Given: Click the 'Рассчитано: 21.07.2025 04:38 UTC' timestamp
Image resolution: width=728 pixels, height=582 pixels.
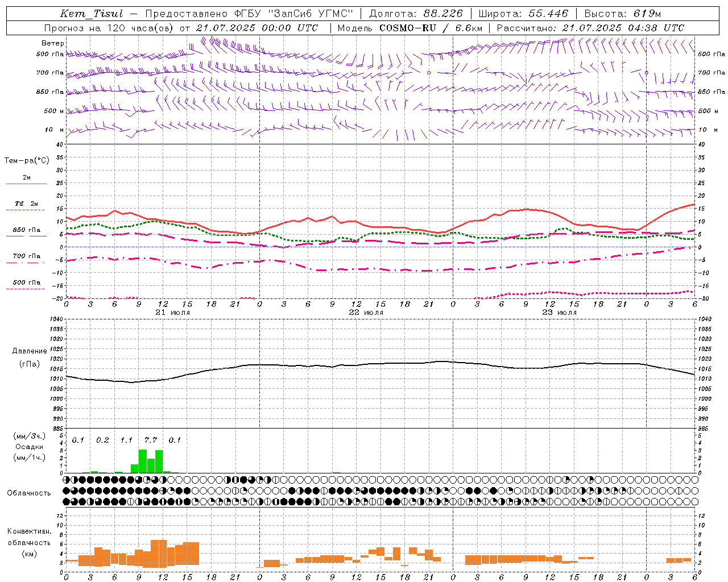Looking at the screenshot, I should click(590, 28).
